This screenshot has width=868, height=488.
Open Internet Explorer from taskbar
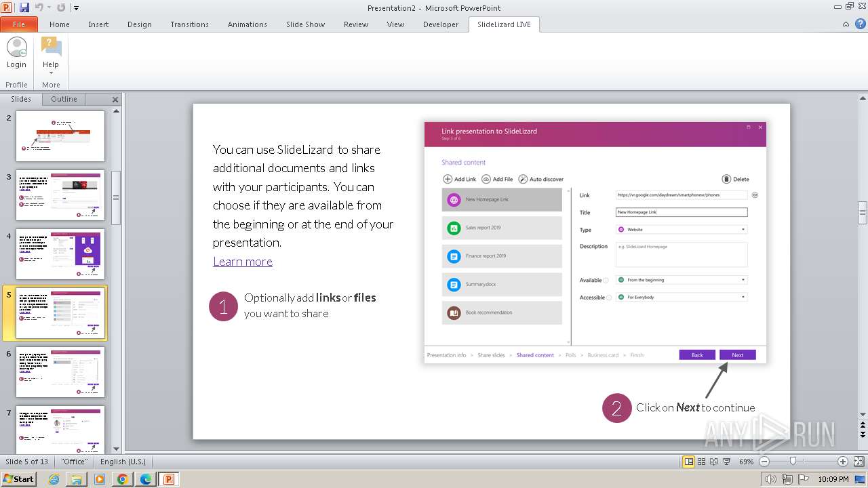54,479
